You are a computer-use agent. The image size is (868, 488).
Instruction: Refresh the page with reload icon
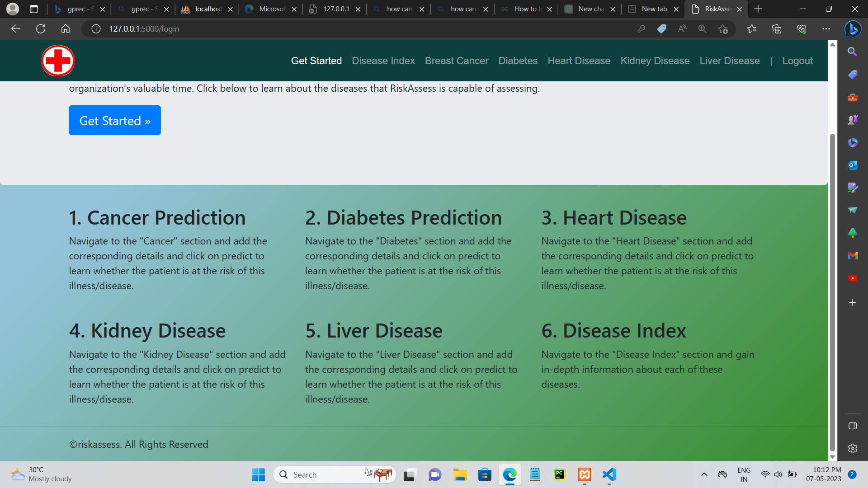[41, 29]
